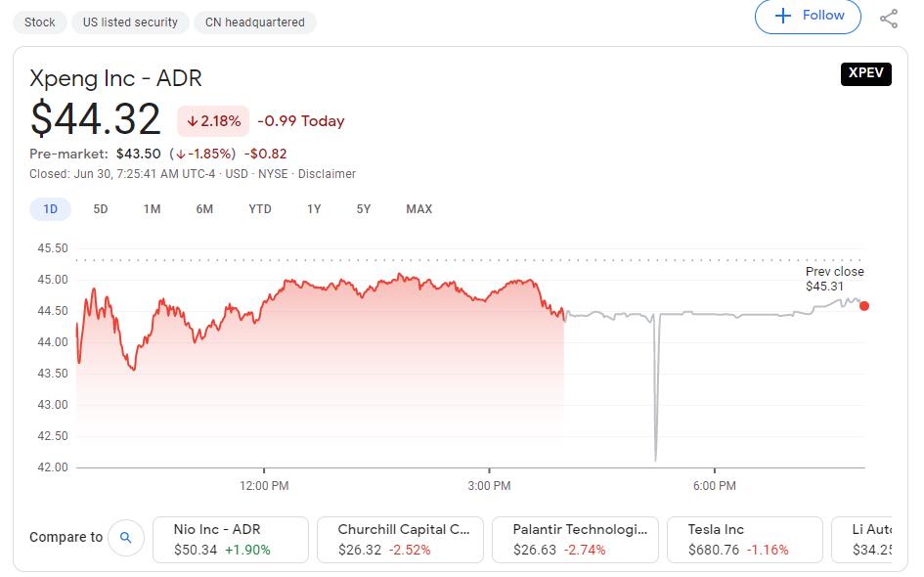The width and height of the screenshot is (924, 577).
Task: Switch to the MAX time range
Action: coord(418,208)
